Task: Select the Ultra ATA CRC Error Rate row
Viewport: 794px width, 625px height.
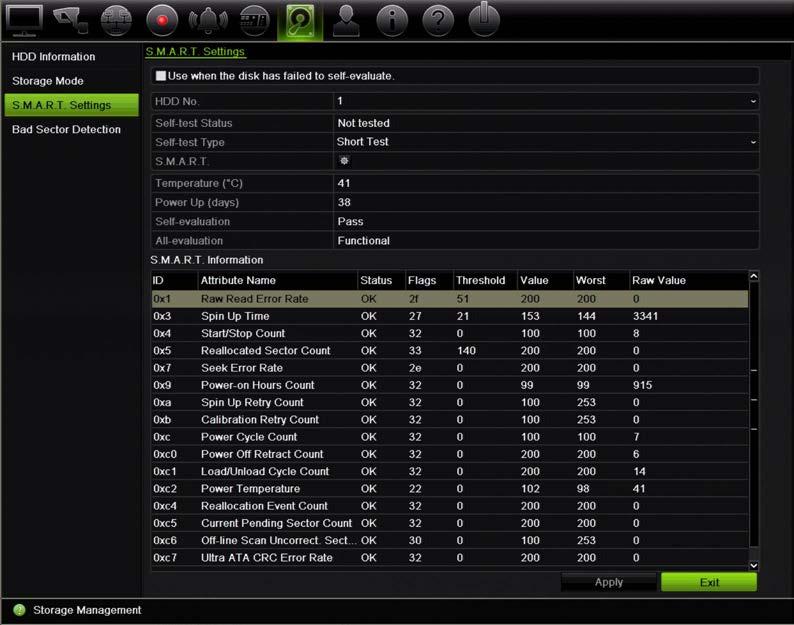Action: point(450,558)
